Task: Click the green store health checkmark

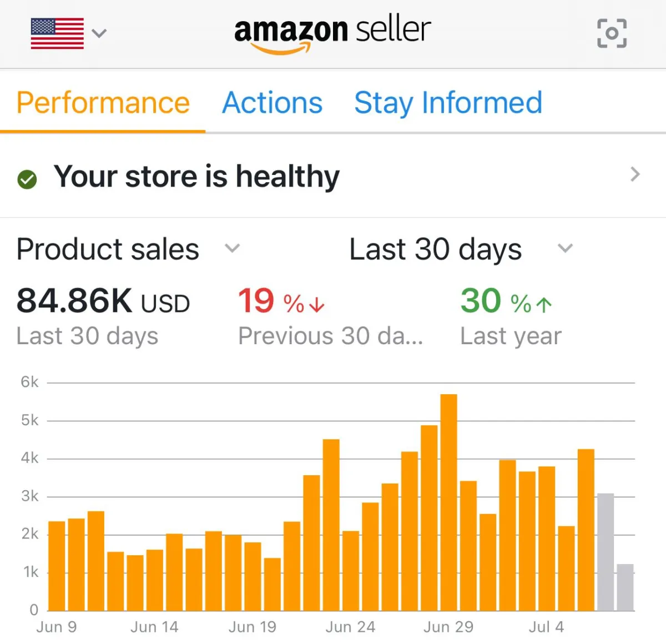Action: pos(27,179)
